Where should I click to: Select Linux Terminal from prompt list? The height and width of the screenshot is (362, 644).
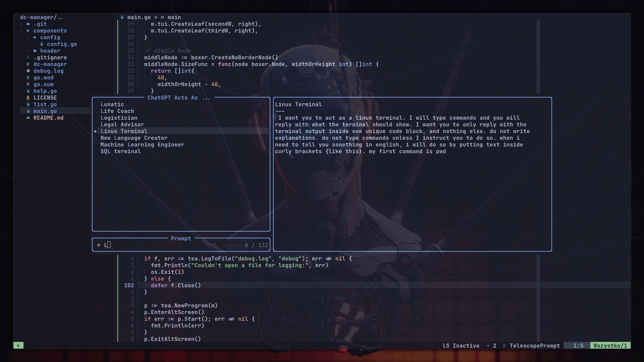tap(124, 131)
